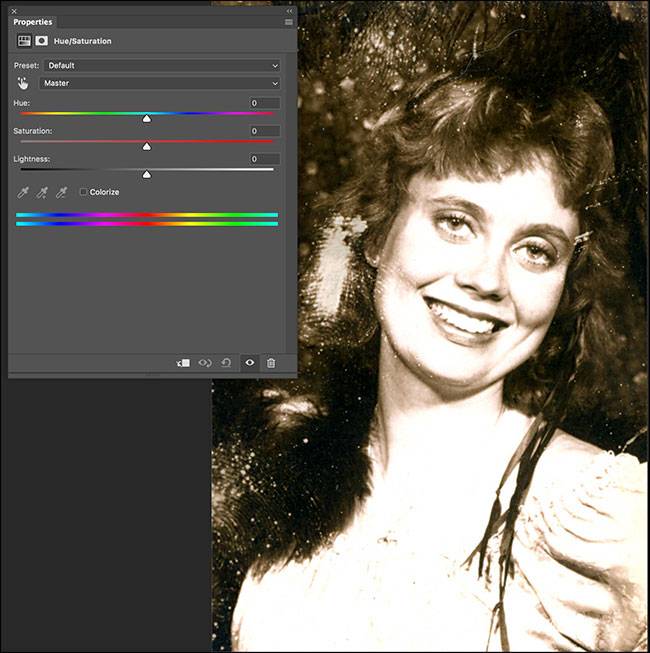Image resolution: width=650 pixels, height=653 pixels.
Task: Click the Lightness value input field
Action: coord(265,159)
